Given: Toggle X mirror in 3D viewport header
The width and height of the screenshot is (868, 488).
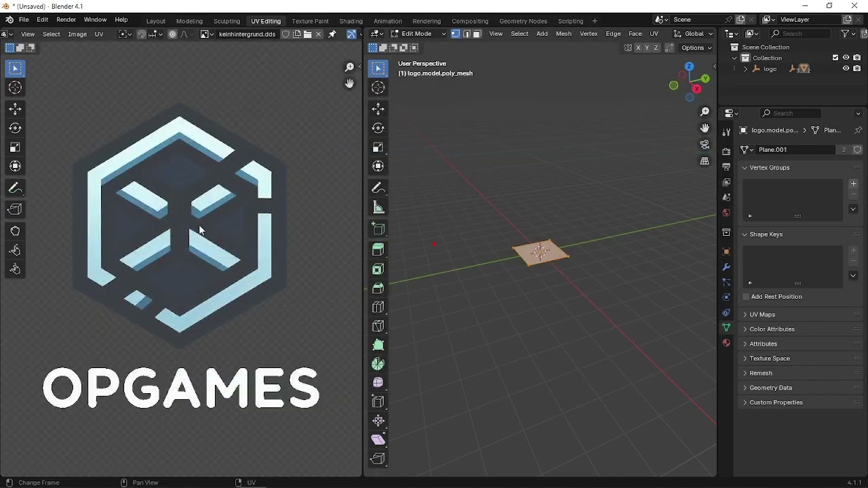Looking at the screenshot, I should tap(638, 47).
